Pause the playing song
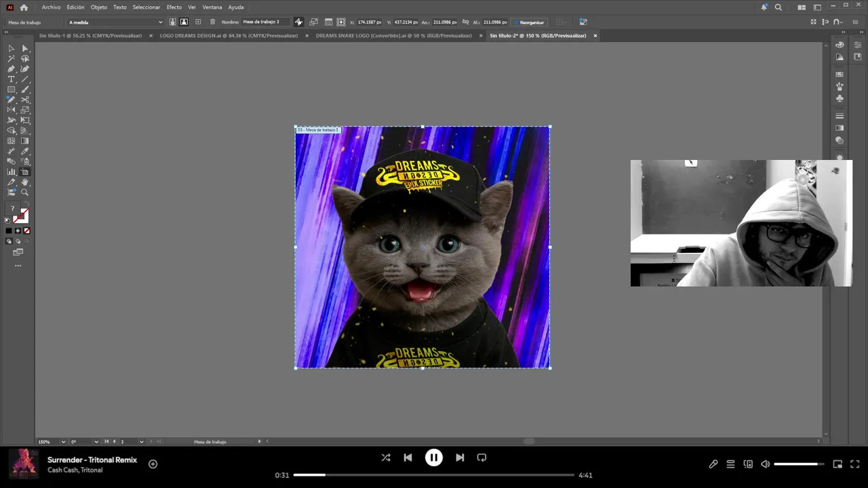 (x=434, y=457)
